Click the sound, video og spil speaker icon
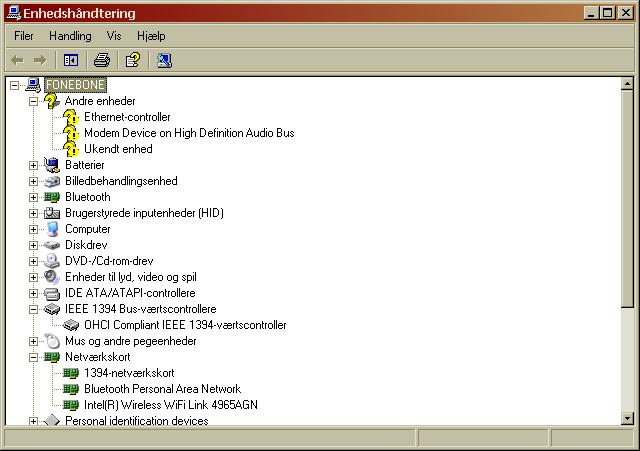 (x=52, y=277)
